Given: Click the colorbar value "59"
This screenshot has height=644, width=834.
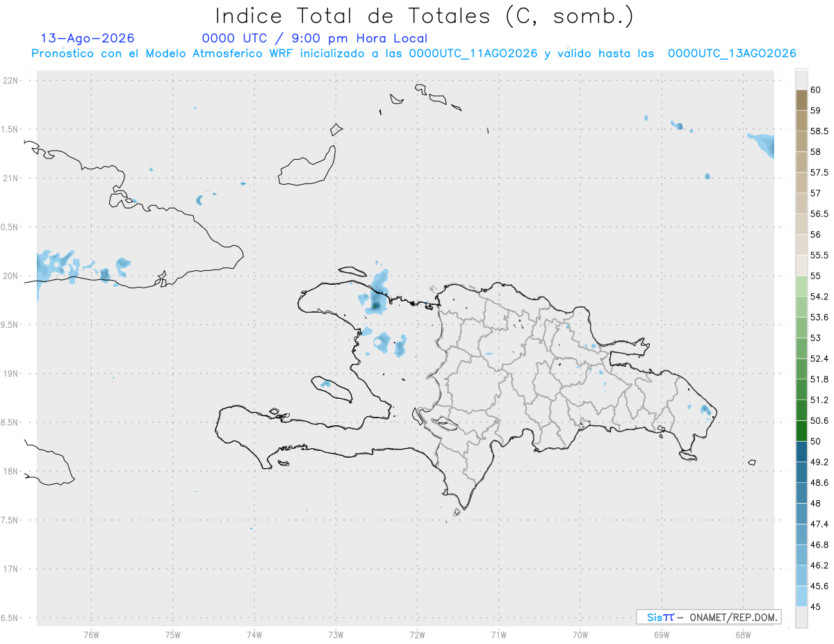Looking at the screenshot, I should pyautogui.click(x=816, y=110).
